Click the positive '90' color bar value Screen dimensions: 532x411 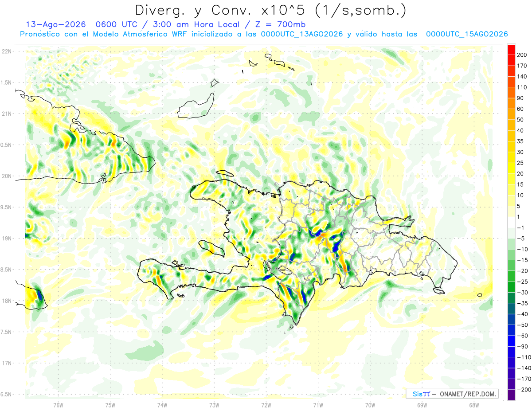click(521, 98)
